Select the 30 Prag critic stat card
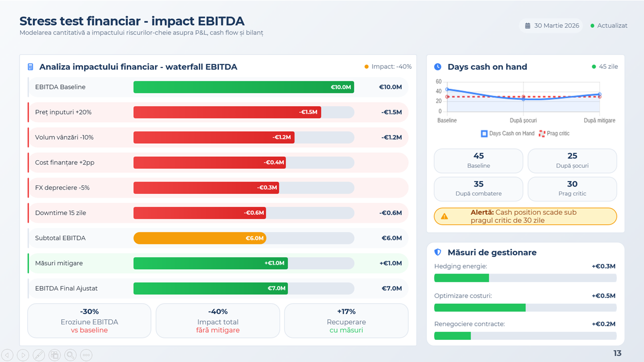Viewport: 644px width, 362px height. point(572,189)
